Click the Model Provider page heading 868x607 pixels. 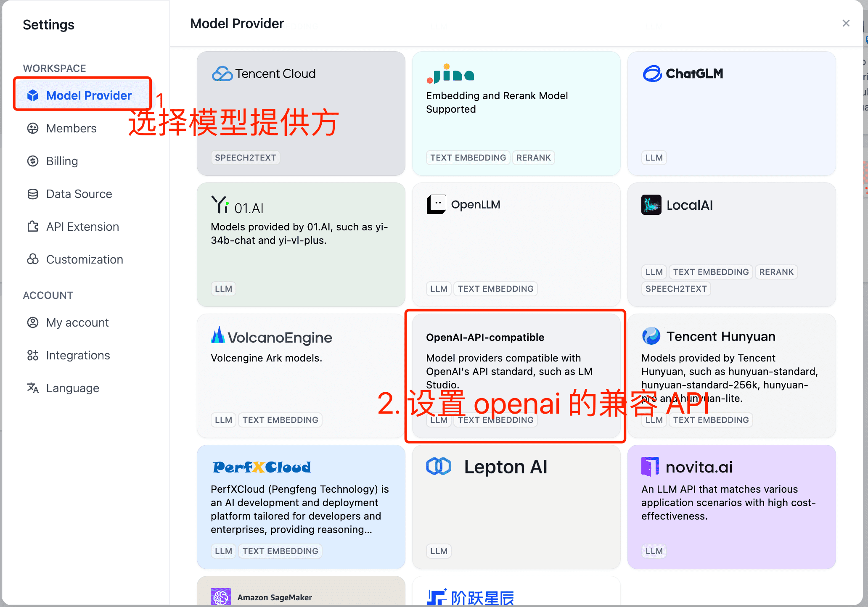(x=237, y=24)
